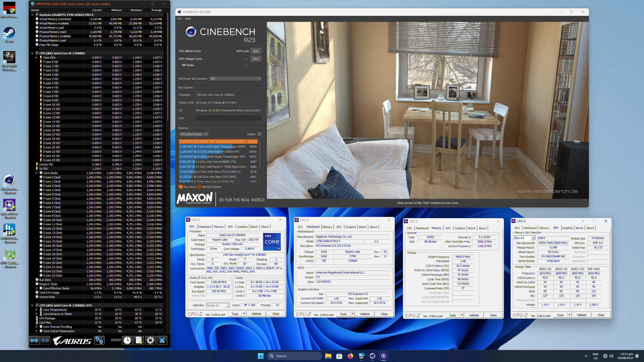The width and height of the screenshot is (644, 362).
Task: Open Firefox from taskbar
Action: [350, 356]
